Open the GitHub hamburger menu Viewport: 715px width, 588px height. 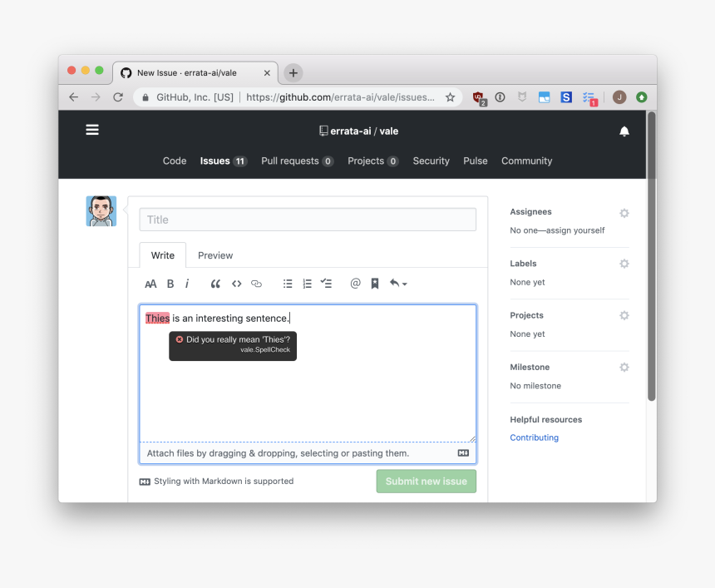pyautogui.click(x=92, y=130)
